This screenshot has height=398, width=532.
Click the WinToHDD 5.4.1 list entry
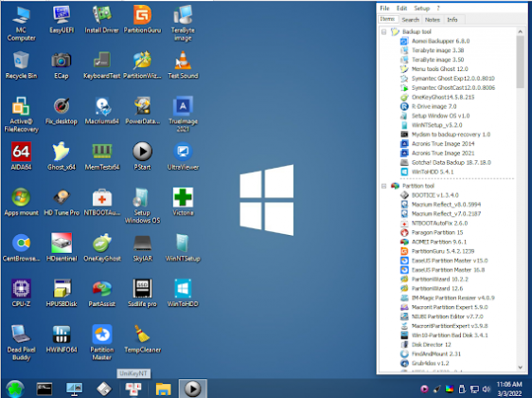coord(433,172)
